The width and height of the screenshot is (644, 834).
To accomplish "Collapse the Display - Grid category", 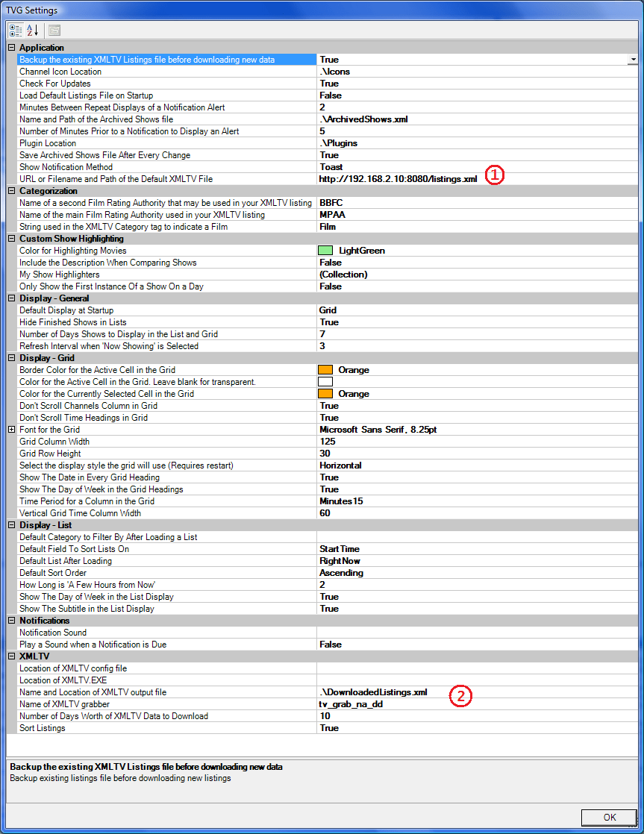I will (x=10, y=357).
